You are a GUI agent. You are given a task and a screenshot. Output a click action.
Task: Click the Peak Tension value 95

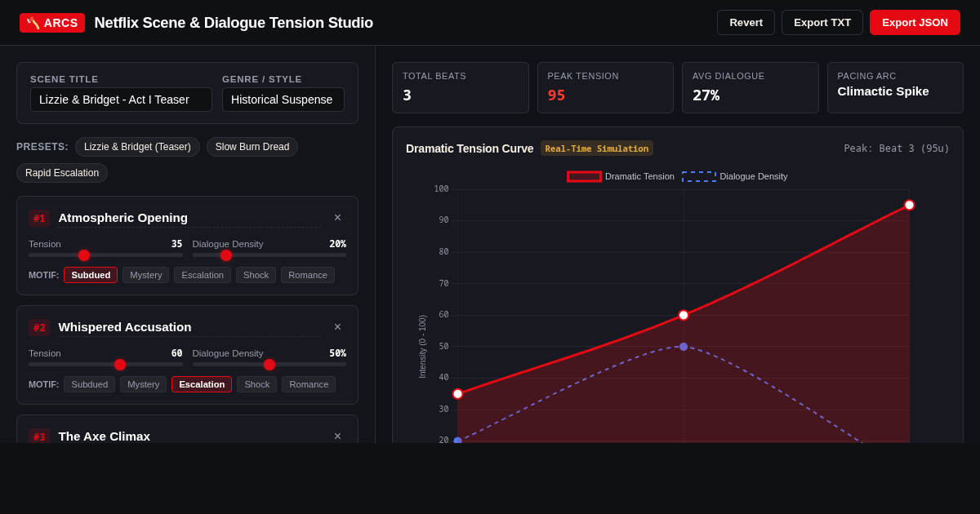(x=556, y=95)
